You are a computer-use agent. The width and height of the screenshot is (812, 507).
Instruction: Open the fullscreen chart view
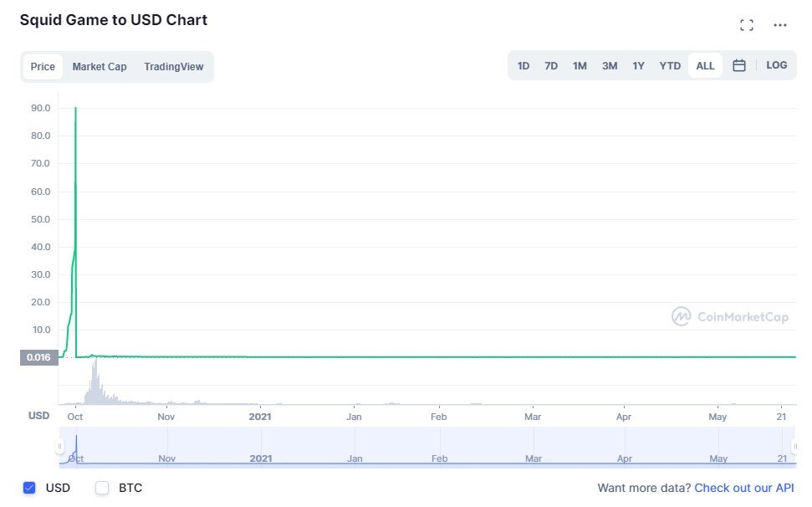[747, 24]
